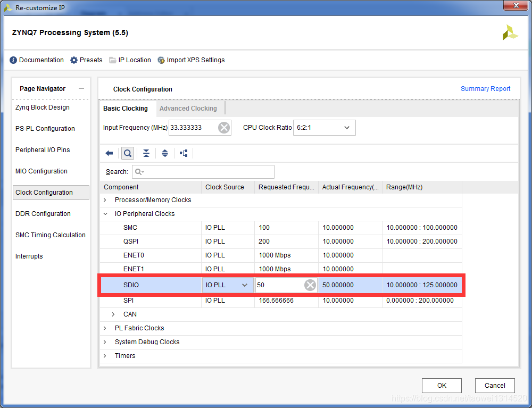This screenshot has width=532, height=408.
Task: Click the Requested Frequency column header
Action: coord(286,187)
